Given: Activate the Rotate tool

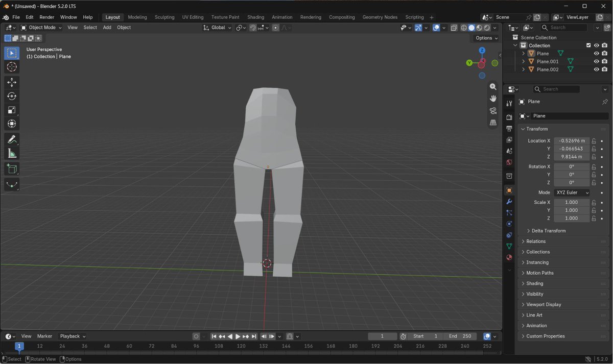Looking at the screenshot, I should pyautogui.click(x=12, y=96).
